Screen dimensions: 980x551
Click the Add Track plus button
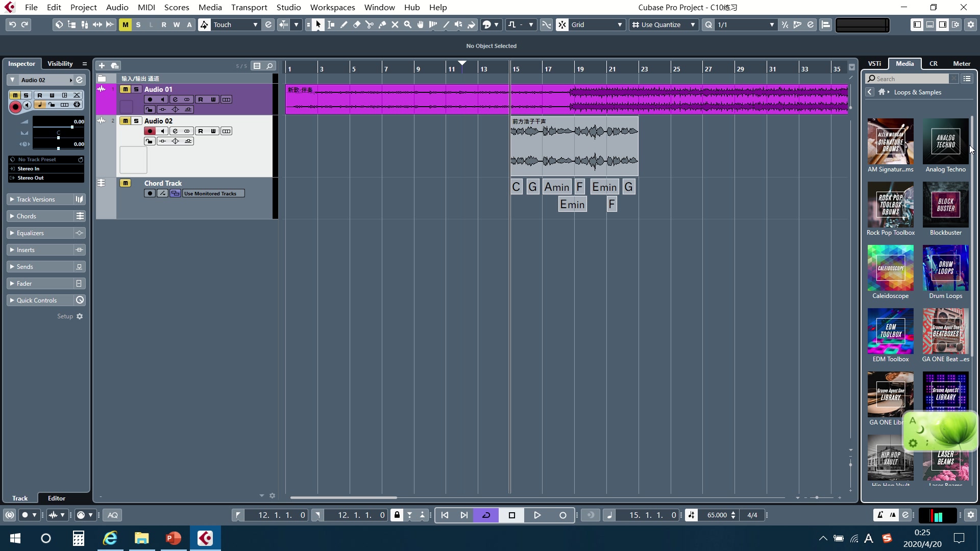pyautogui.click(x=102, y=65)
